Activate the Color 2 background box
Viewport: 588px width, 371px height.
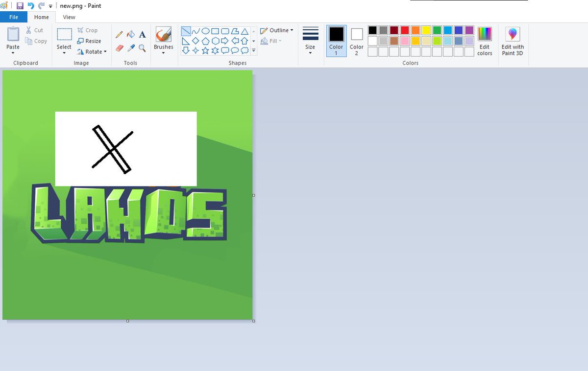[357, 41]
